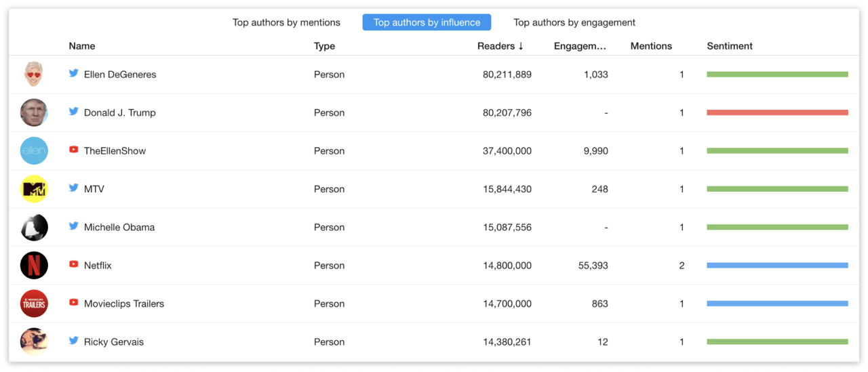
Task: Switch to Top authors by mentions tab
Action: 286,22
